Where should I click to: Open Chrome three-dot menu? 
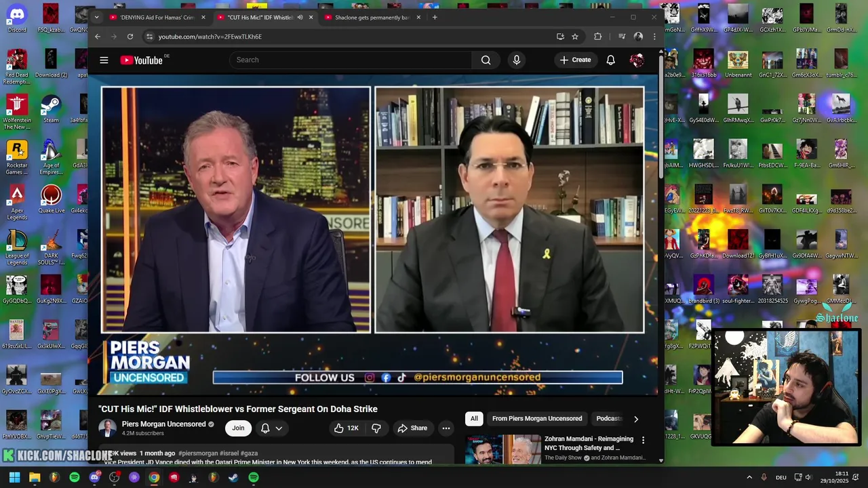pos(654,37)
